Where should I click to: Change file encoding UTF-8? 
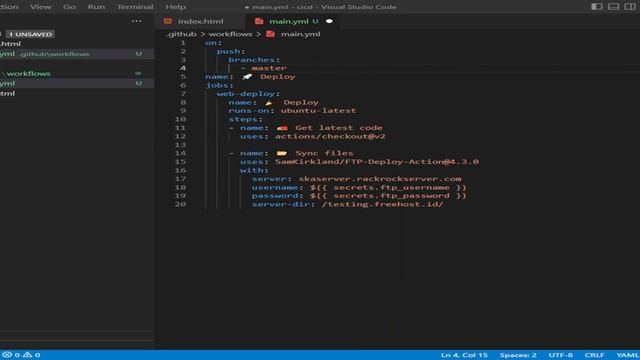560,355
